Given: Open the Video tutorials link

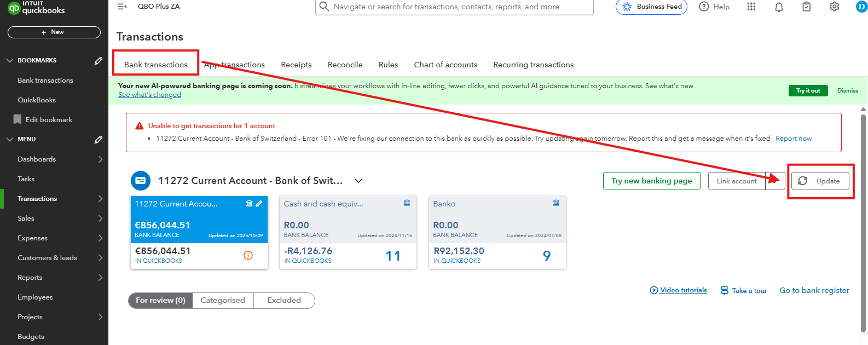Looking at the screenshot, I should 679,290.
